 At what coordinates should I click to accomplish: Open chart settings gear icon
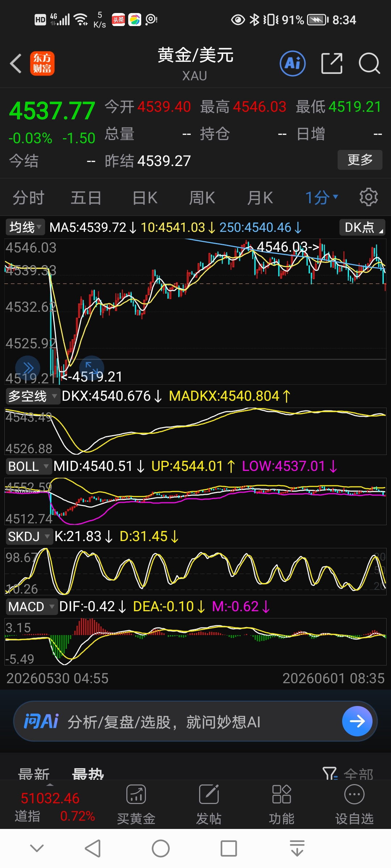point(369,197)
